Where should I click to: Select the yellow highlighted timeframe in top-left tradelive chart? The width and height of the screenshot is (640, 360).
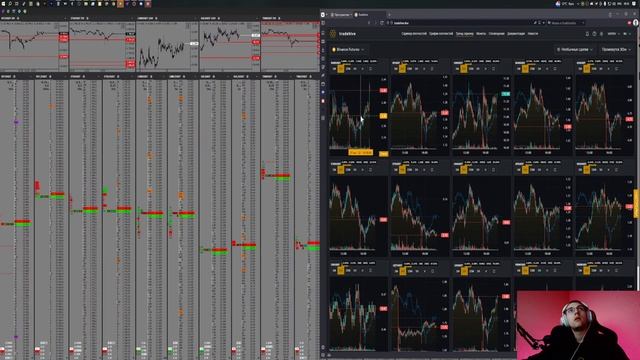(341, 69)
